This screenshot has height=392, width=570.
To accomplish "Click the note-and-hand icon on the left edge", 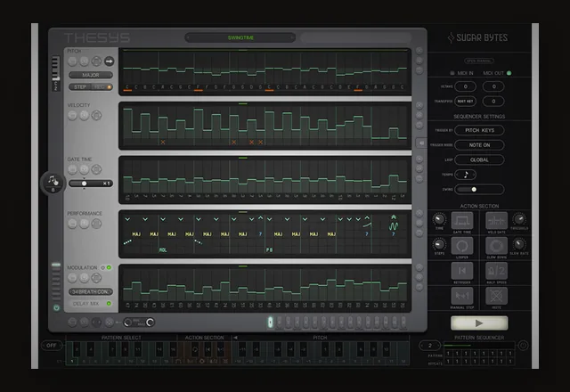I will tap(53, 183).
